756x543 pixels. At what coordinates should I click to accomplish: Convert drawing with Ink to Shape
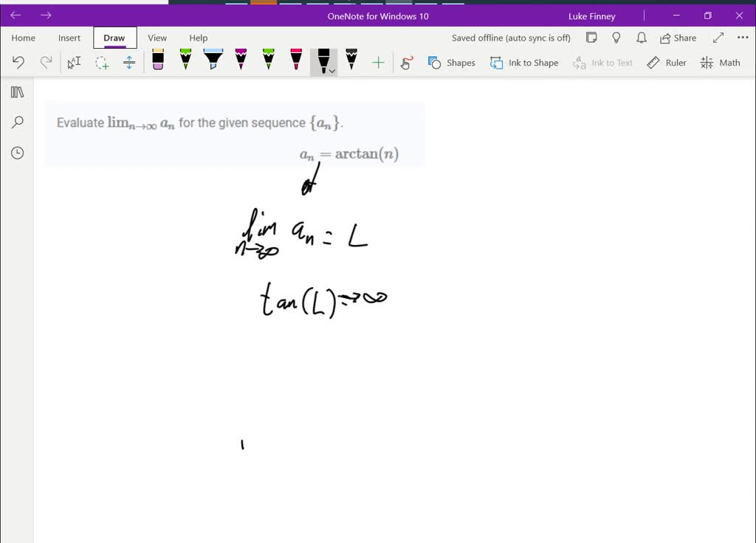tap(524, 63)
